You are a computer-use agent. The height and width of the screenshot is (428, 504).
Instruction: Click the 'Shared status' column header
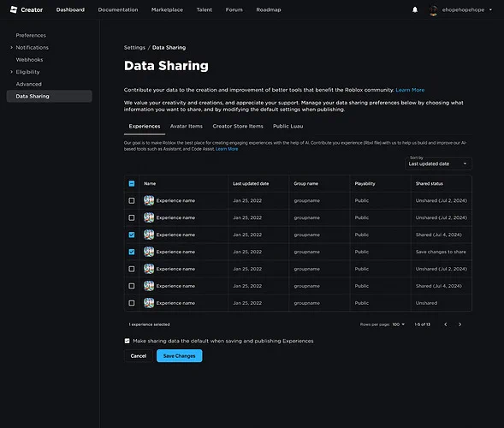coord(429,183)
